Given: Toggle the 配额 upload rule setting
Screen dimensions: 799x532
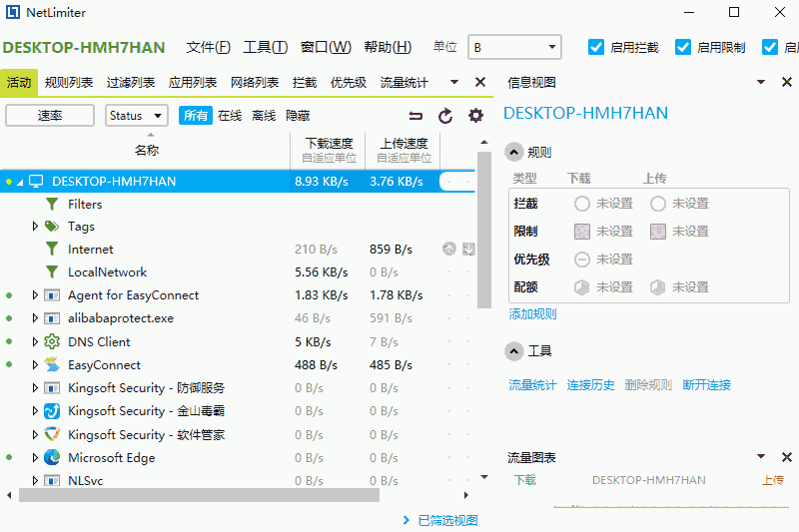Looking at the screenshot, I should click(657, 287).
